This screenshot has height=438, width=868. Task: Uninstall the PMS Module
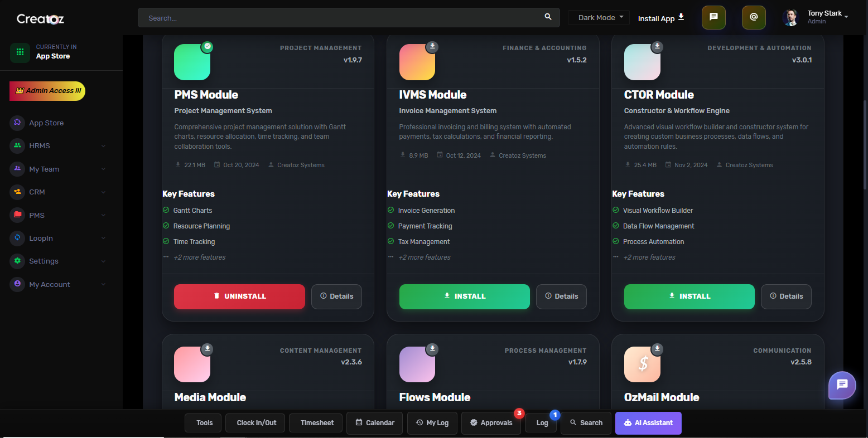[x=239, y=296]
